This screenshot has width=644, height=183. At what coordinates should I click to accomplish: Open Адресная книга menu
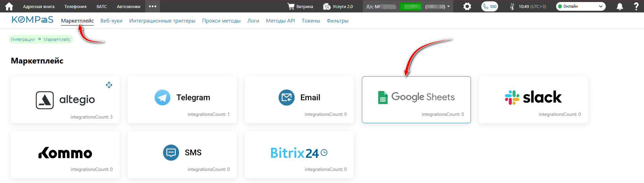pyautogui.click(x=39, y=6)
